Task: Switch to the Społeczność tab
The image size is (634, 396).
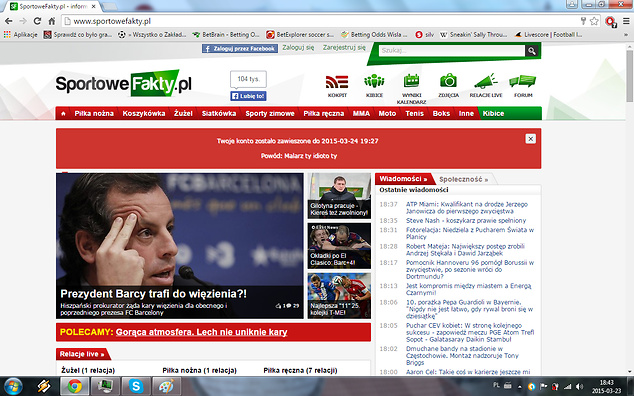Action: point(463,179)
